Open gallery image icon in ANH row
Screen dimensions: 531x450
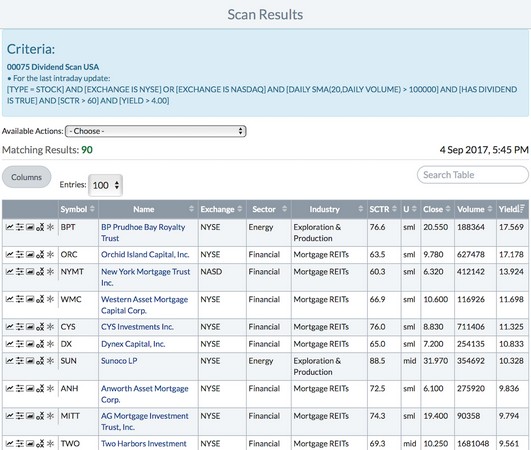coord(30,389)
